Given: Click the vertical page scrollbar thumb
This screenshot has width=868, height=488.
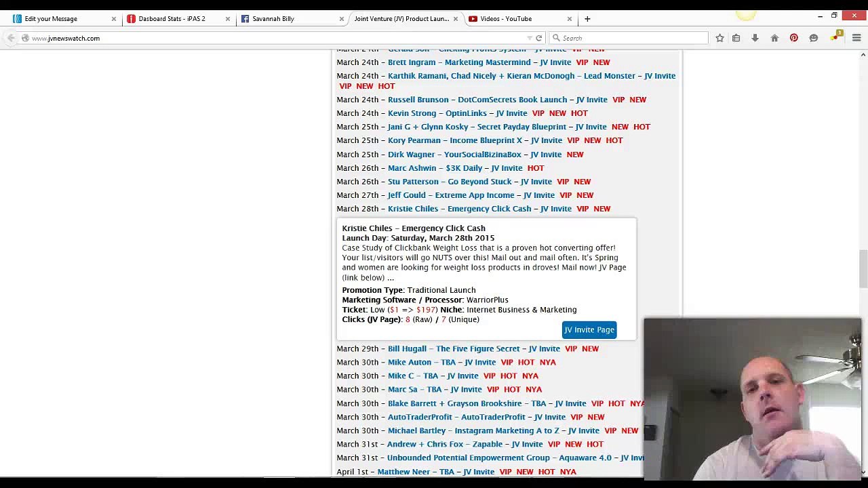Looking at the screenshot, I should [863, 268].
